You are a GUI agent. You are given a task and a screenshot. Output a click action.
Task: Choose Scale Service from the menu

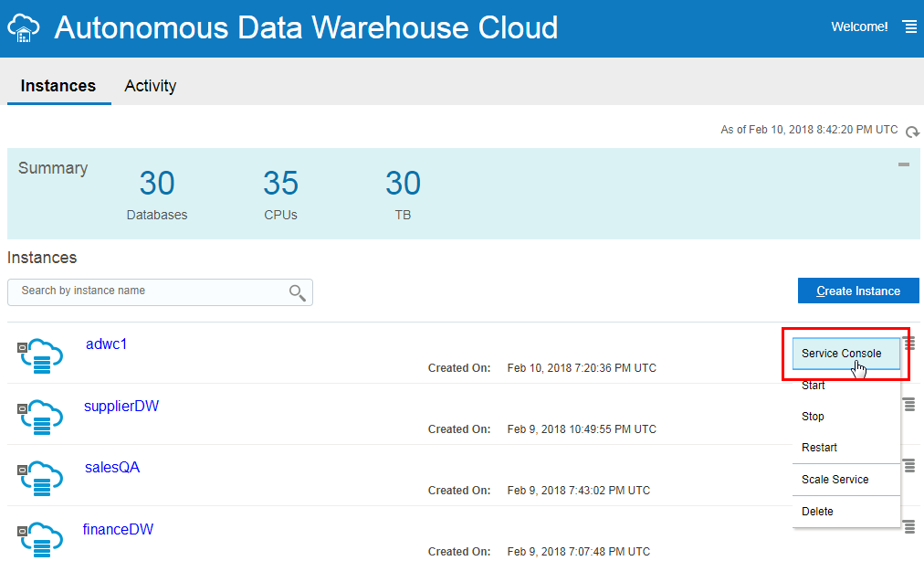pyautogui.click(x=835, y=479)
